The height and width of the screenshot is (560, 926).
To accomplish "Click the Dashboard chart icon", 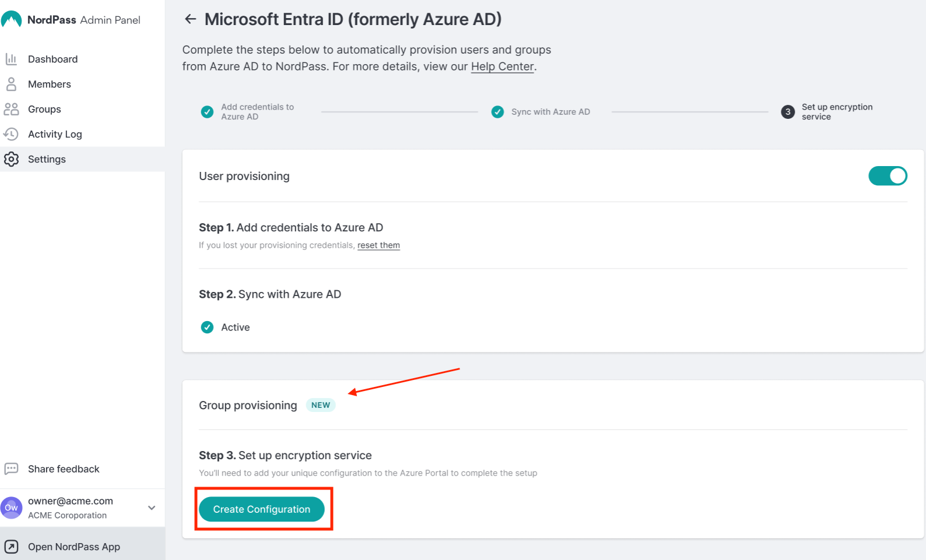I will click(x=11, y=59).
